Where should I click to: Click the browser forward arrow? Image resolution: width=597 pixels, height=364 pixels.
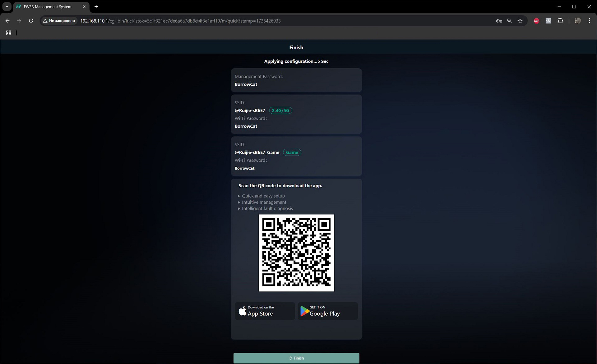(x=19, y=21)
